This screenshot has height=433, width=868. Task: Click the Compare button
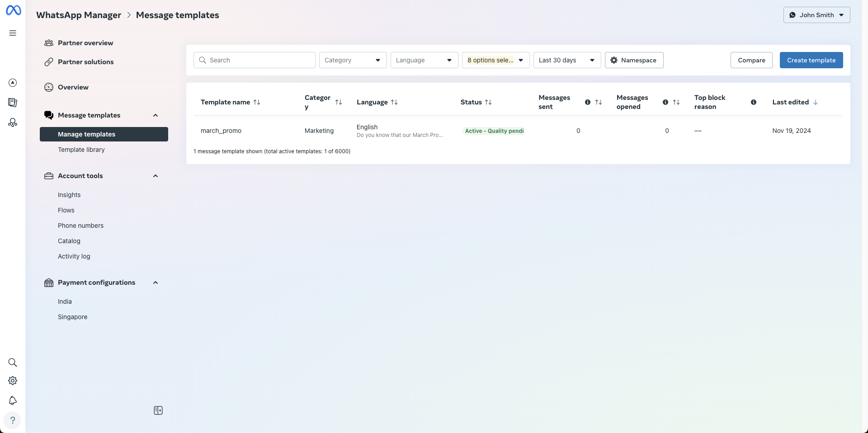pos(751,60)
